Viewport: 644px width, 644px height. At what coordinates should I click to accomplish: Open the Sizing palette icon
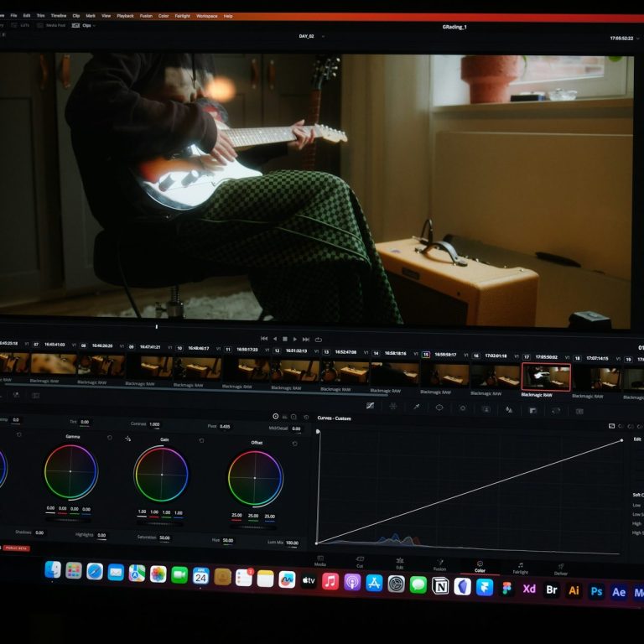click(x=556, y=411)
